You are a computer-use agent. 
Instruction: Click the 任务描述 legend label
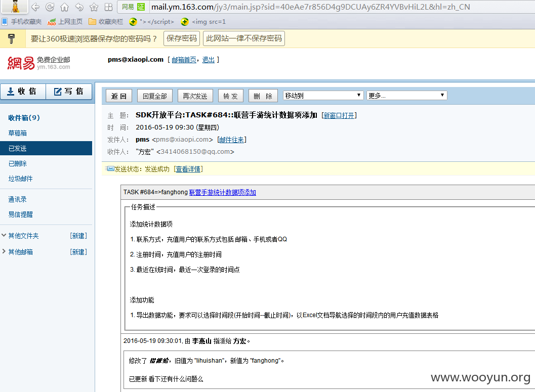(143, 207)
